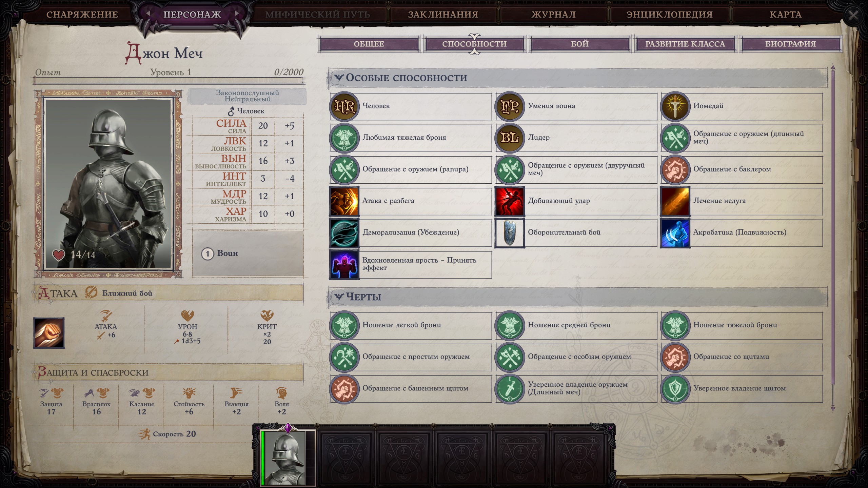This screenshot has width=868, height=488.
Task: Select the Деморализация (Убеждение) icon
Action: (344, 233)
